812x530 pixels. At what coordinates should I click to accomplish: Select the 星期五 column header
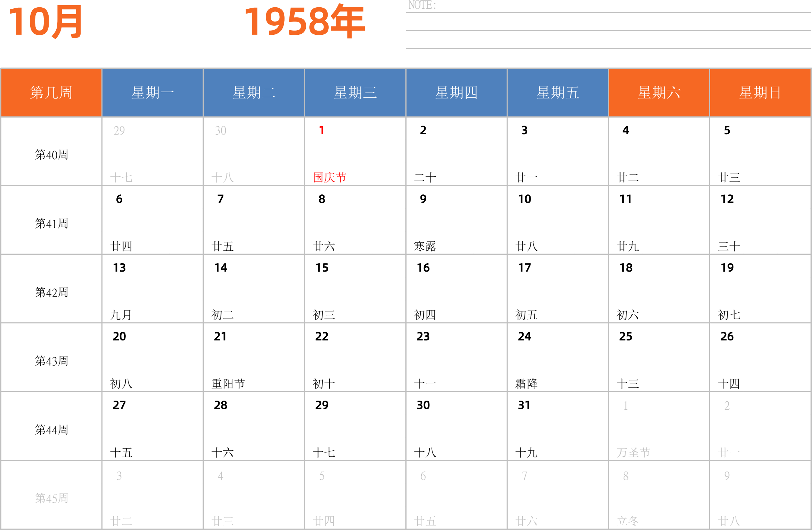pyautogui.click(x=558, y=93)
